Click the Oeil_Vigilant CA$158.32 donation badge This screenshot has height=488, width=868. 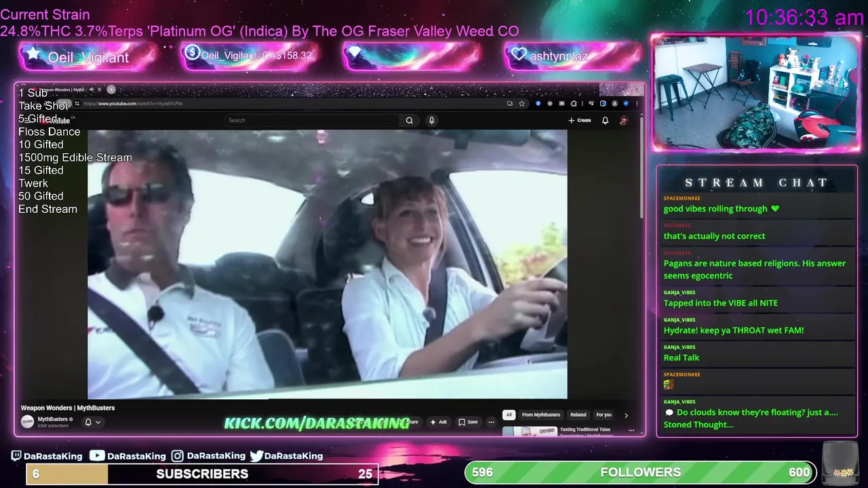click(250, 56)
